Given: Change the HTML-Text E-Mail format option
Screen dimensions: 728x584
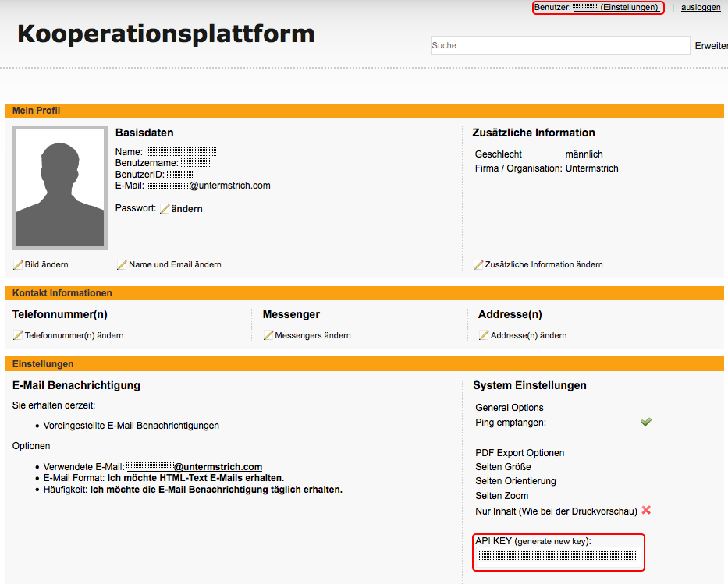Looking at the screenshot, I should coord(195,478).
